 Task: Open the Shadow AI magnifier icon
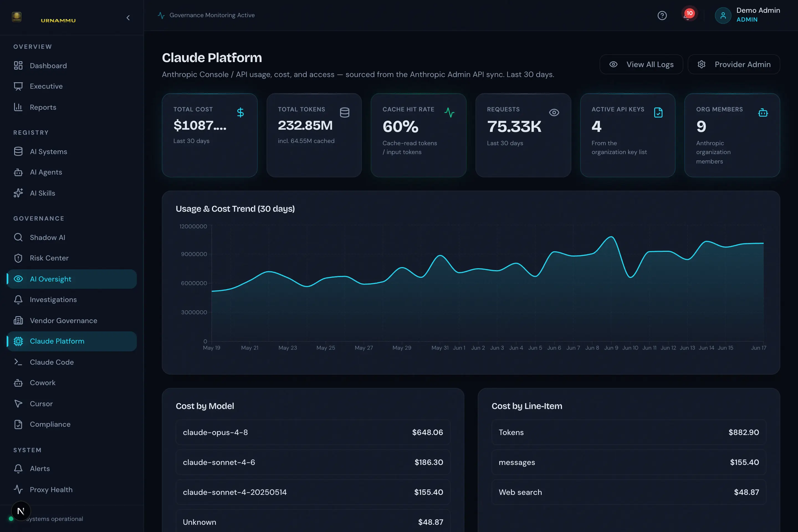click(x=18, y=237)
